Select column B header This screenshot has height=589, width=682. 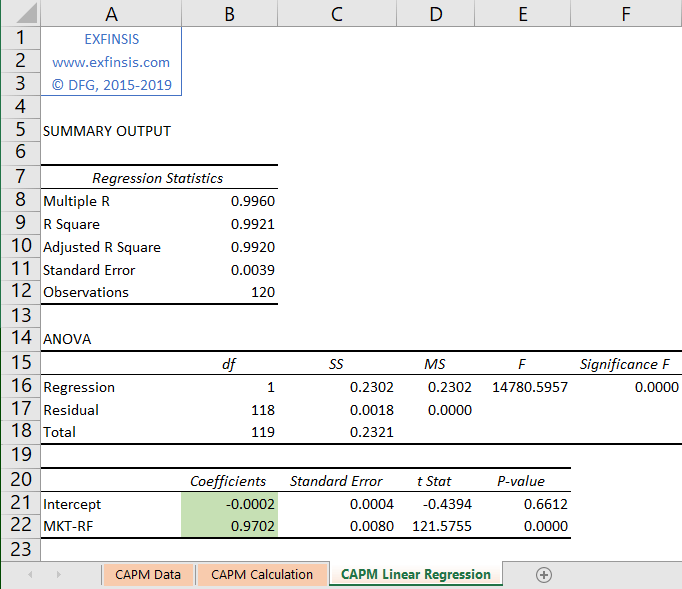tap(229, 13)
